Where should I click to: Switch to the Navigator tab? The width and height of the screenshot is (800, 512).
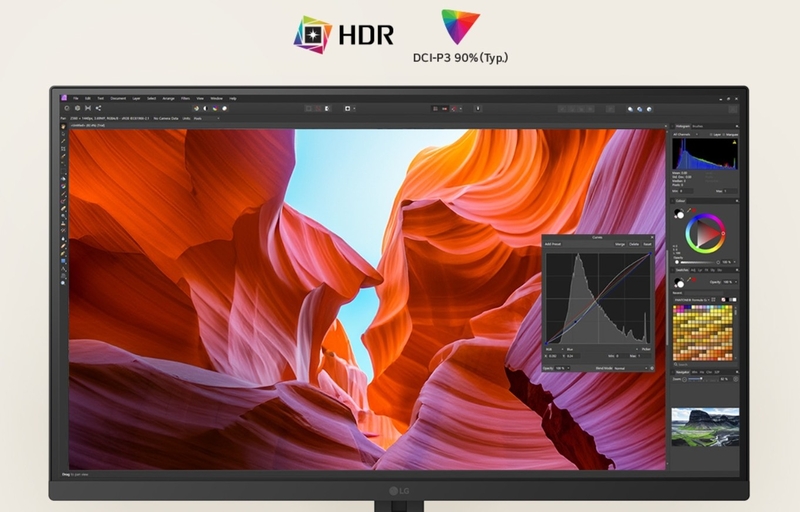pos(682,372)
